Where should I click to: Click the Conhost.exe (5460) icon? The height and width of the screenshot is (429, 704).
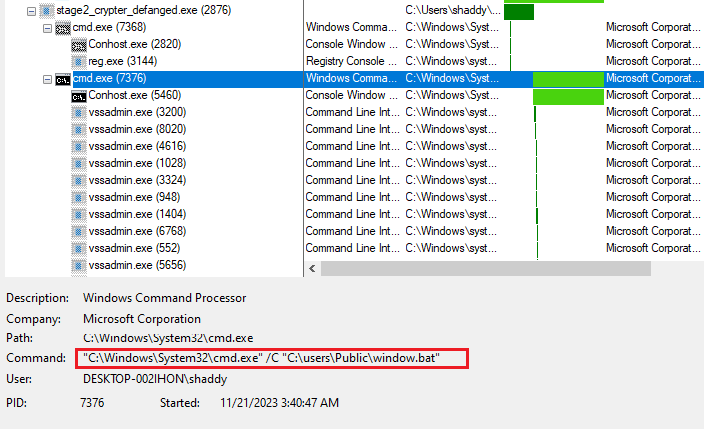pos(79,96)
